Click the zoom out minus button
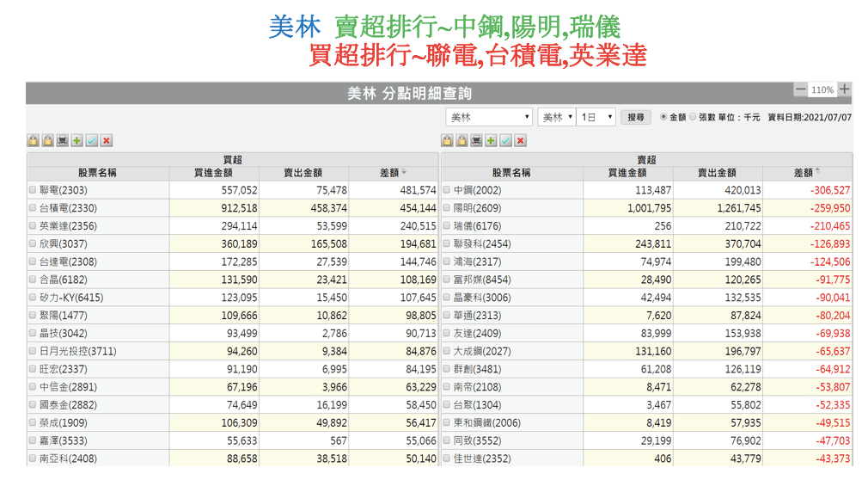Screen dimensions: 868x486 click(800, 89)
